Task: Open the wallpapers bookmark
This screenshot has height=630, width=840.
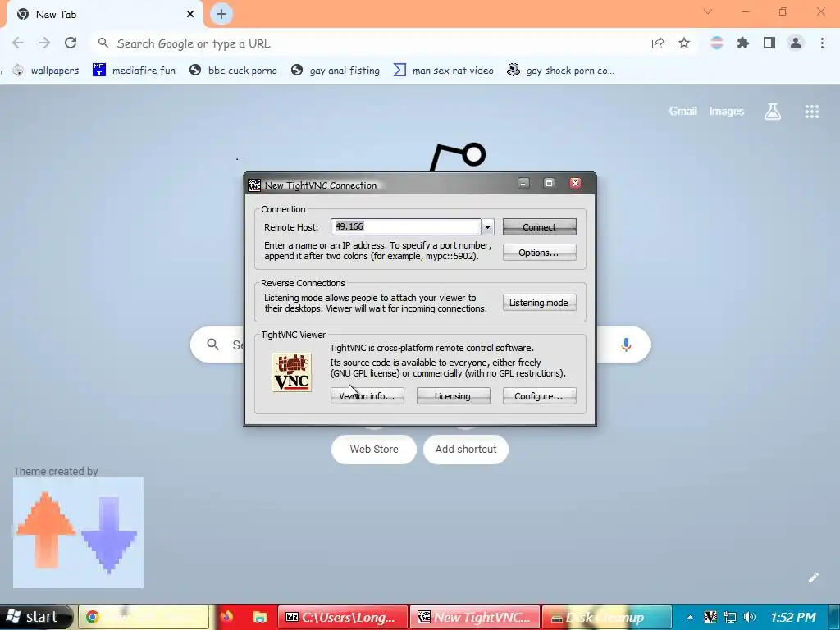Action: (x=46, y=71)
